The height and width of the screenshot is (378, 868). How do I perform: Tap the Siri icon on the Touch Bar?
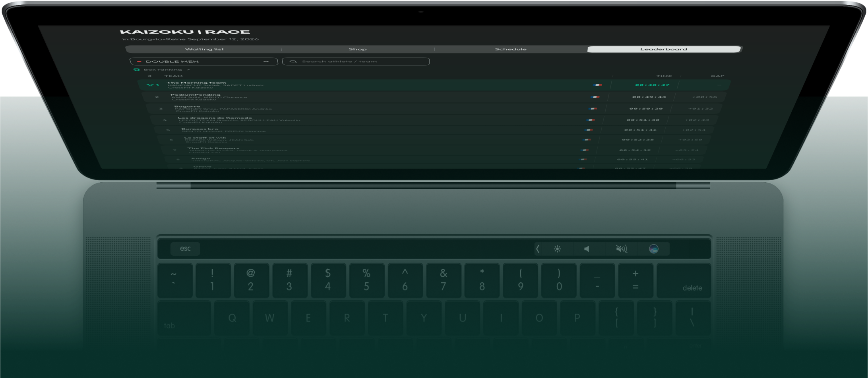pyautogui.click(x=653, y=249)
